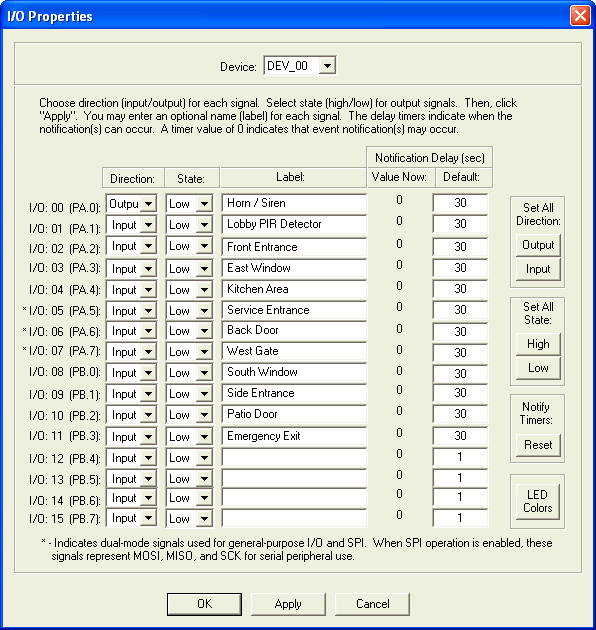Image resolution: width=596 pixels, height=630 pixels.
Task: Edit default delay field for I/O 00
Action: click(461, 203)
